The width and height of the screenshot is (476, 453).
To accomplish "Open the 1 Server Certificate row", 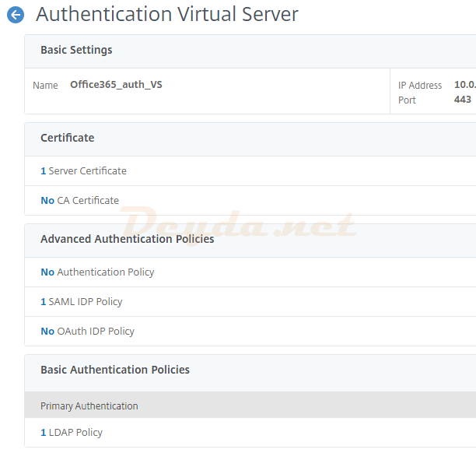I will 83,170.
